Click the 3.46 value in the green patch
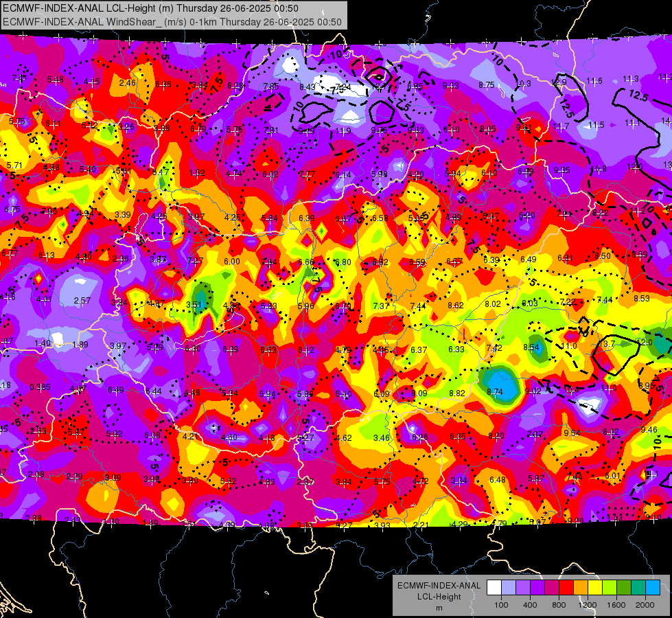 [x=382, y=438]
